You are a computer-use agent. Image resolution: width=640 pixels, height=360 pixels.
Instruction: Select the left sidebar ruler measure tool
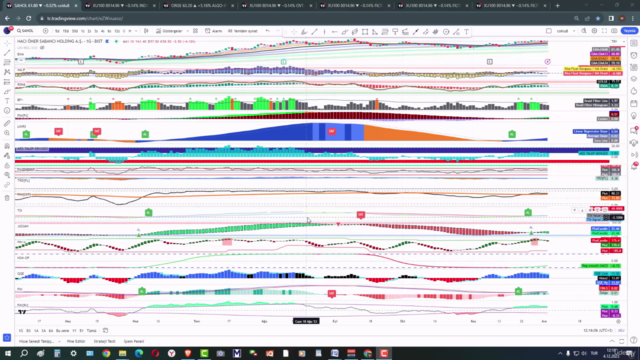[7, 123]
